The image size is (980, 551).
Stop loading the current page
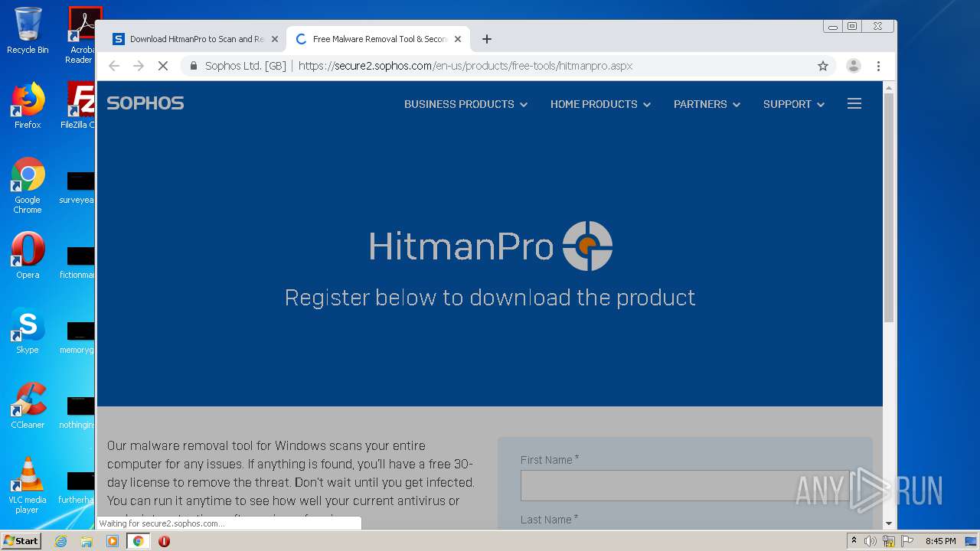[x=163, y=66]
